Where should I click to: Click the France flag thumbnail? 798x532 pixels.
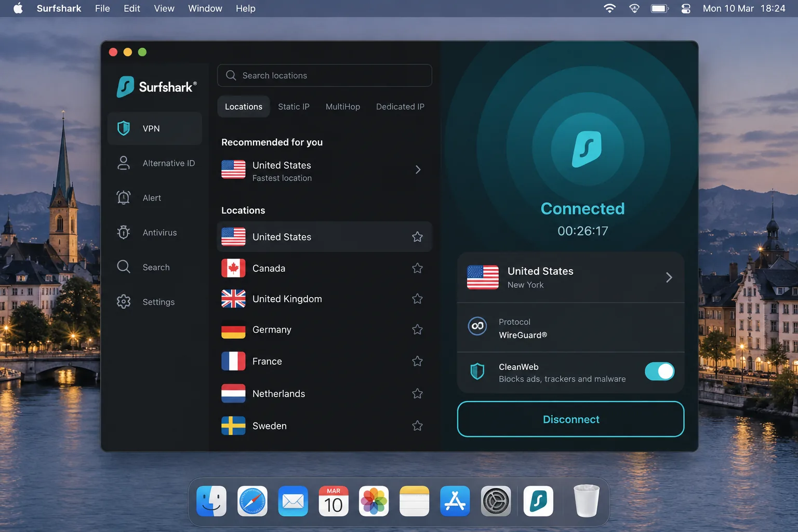tap(233, 361)
